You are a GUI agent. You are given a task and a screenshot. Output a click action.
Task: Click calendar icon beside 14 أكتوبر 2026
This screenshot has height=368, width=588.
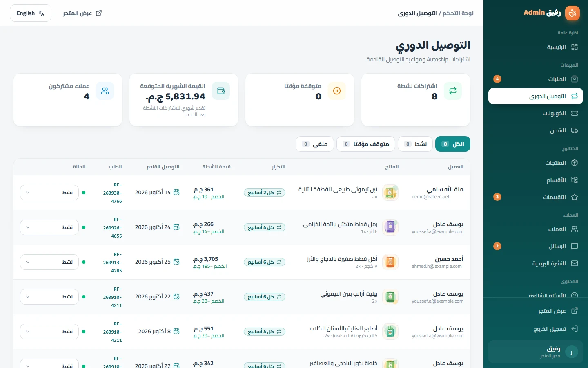pos(176,192)
